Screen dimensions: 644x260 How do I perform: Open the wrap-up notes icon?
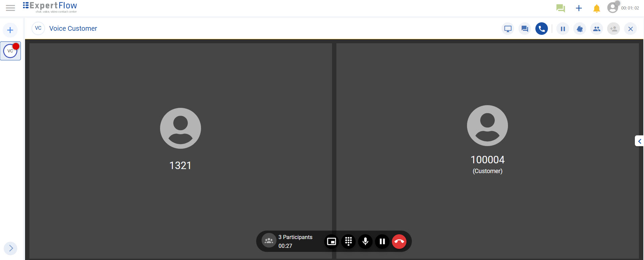tap(580, 29)
